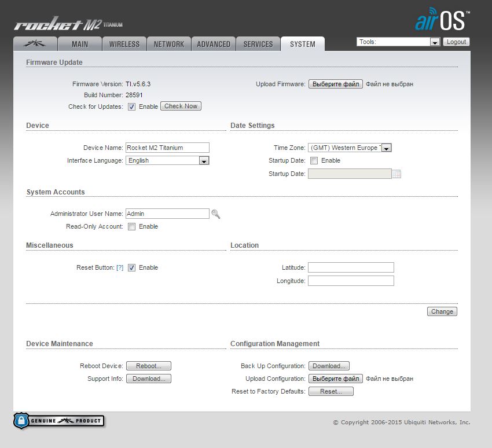Screen dimensions: 492x448
Task: Click Reset to Factory Defaults button
Action: (x=331, y=391)
